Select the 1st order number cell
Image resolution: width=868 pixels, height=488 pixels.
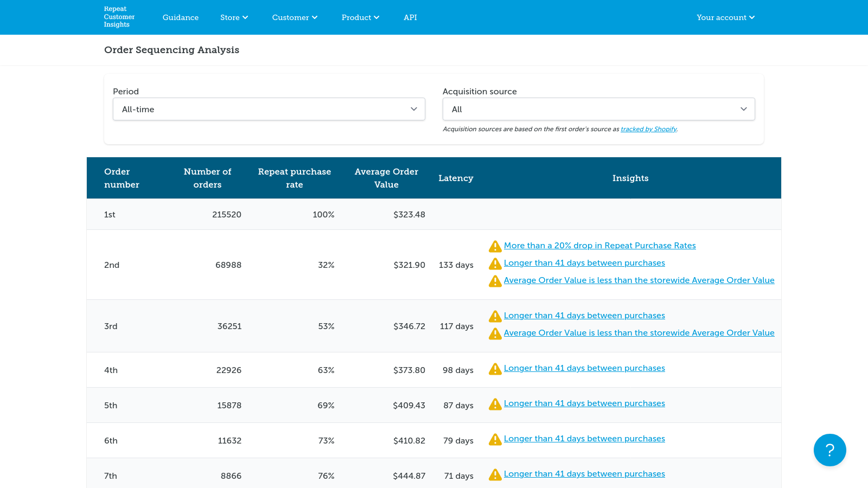110,215
